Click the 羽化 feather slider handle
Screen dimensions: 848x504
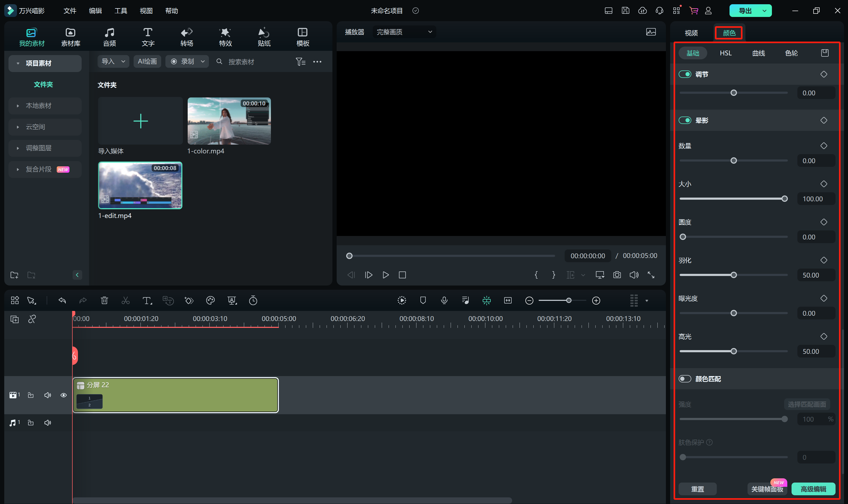tap(733, 275)
